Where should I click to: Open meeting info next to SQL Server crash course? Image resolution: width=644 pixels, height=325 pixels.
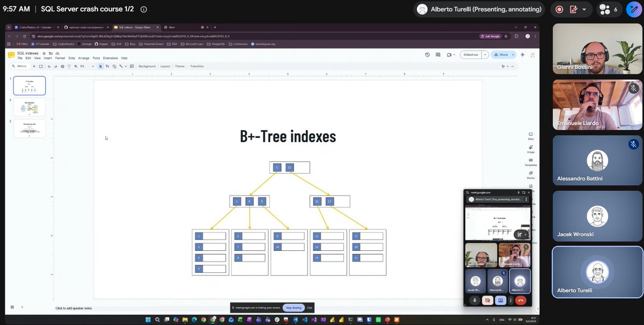pos(143,9)
